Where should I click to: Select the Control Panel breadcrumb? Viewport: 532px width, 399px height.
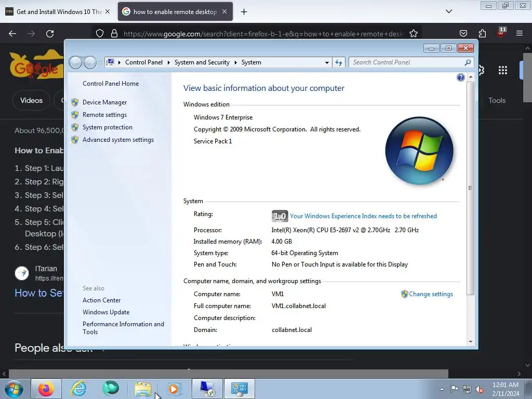coord(144,62)
